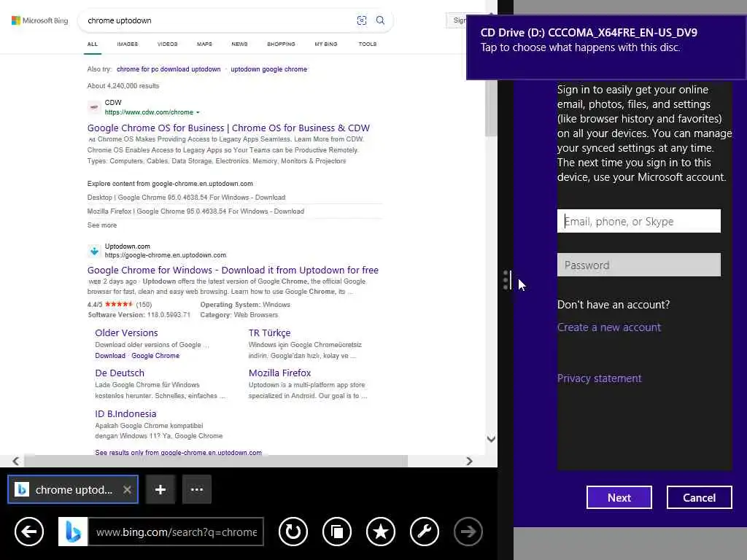
Task: Open the MAPS search tab
Action: (x=204, y=44)
